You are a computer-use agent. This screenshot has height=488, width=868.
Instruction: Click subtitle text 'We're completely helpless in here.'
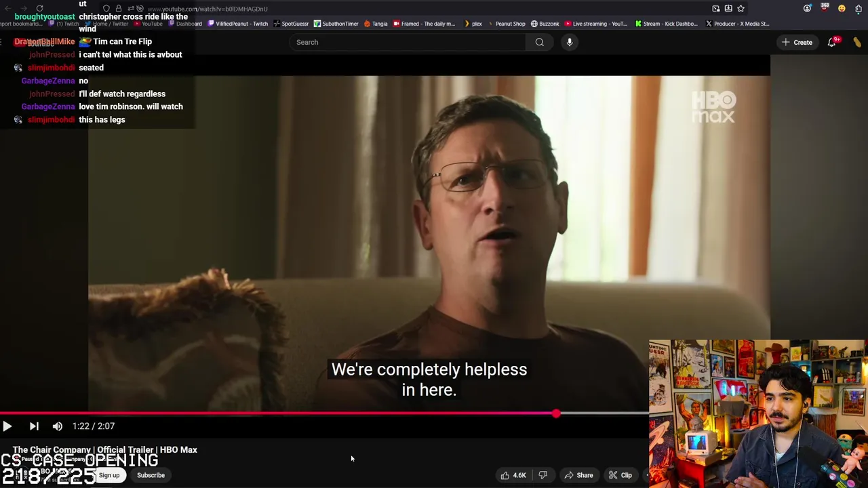[429, 380]
